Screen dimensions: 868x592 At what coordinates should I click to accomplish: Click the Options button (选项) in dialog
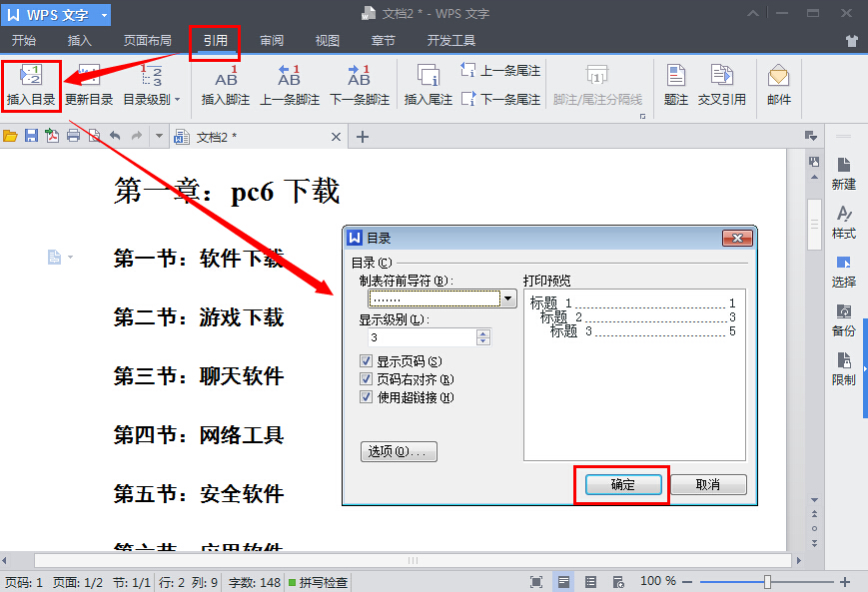point(398,452)
